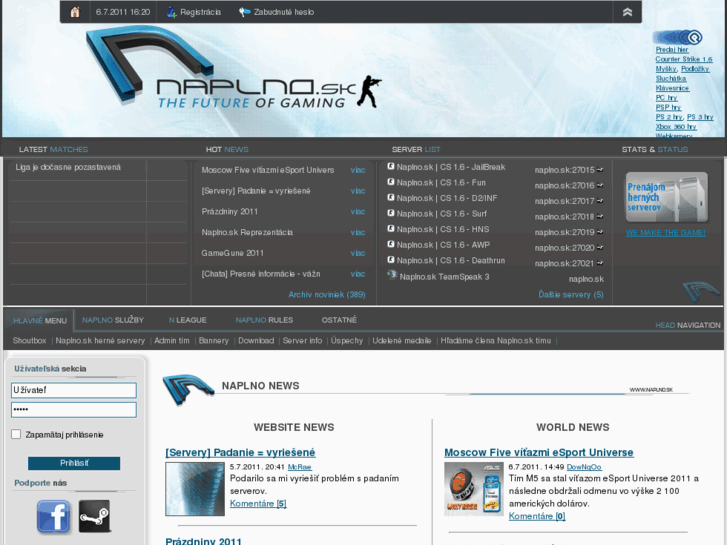Open article [Servery] Padanie = vyriešené headline
Image resolution: width=727 pixels, height=545 pixels.
[240, 452]
